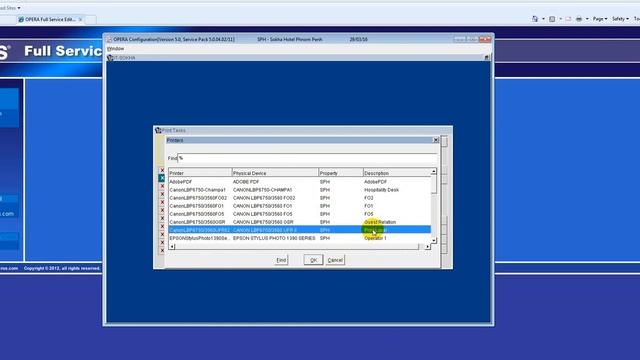
Task: Click the Description column header
Action: (396, 173)
